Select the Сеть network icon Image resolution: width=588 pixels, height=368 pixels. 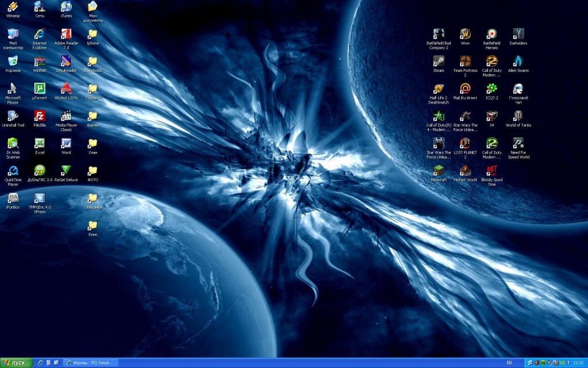pyautogui.click(x=40, y=9)
